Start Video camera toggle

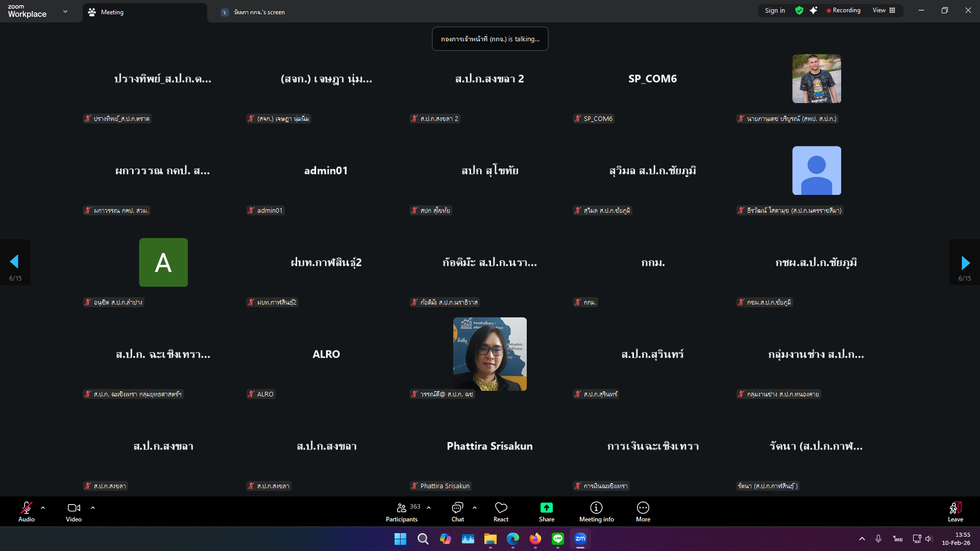pos(73,508)
